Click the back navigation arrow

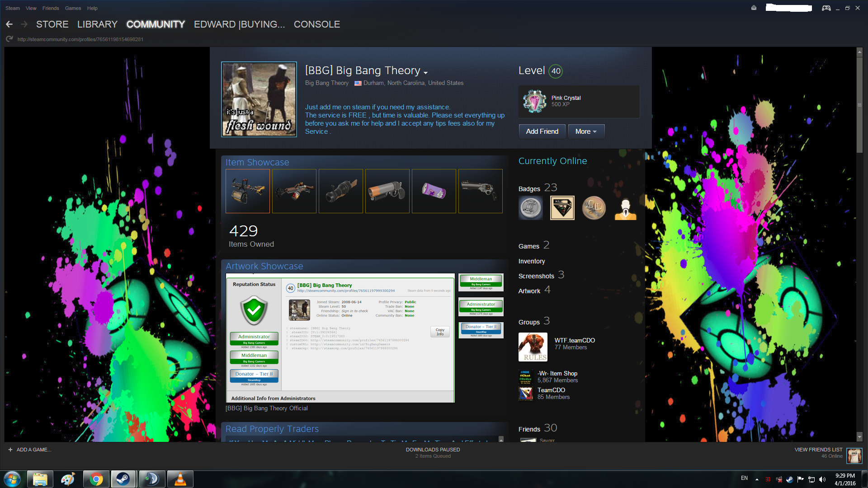tap(9, 24)
